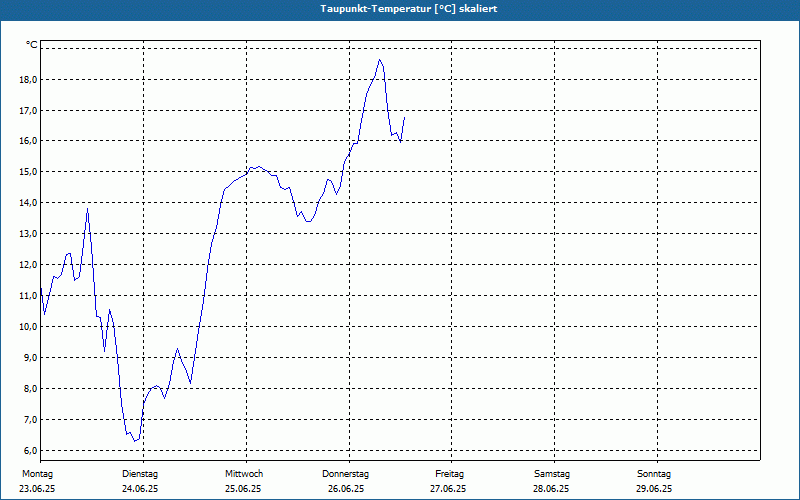Click the 11,0 axis value
800x500 pixels.
29,295
